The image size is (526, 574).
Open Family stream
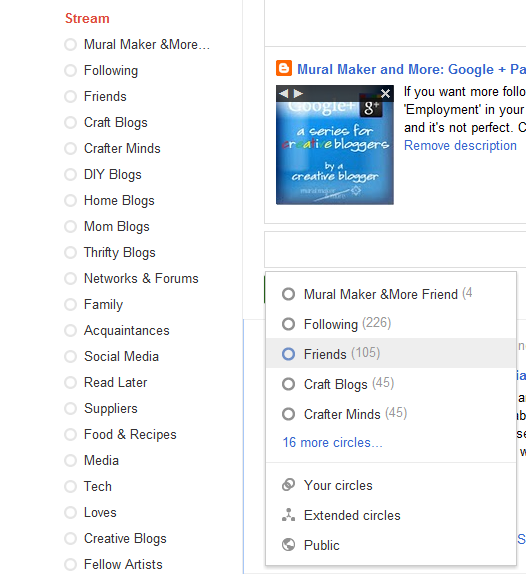coord(93,304)
